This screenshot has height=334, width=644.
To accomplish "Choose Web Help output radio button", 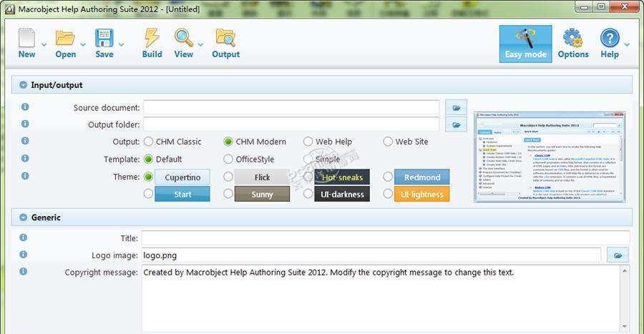I will 308,142.
